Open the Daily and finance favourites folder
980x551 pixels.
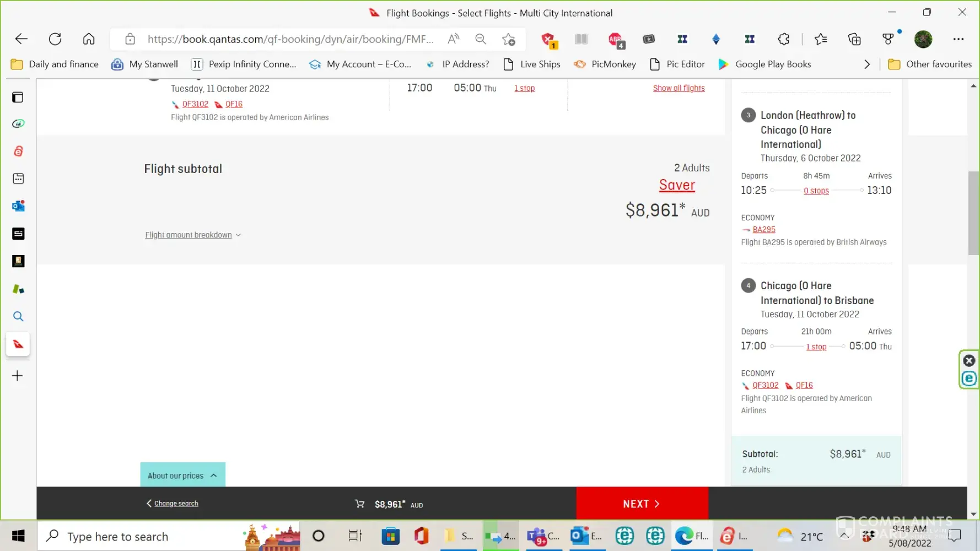click(x=55, y=64)
